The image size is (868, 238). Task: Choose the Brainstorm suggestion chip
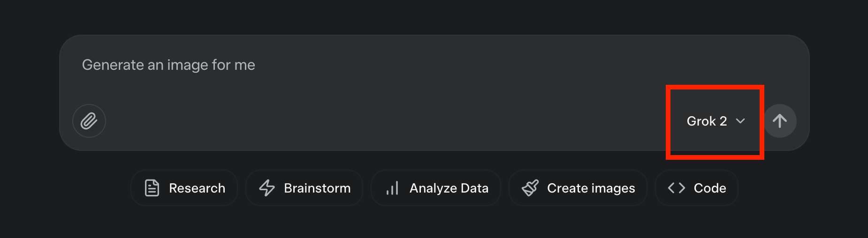click(304, 188)
